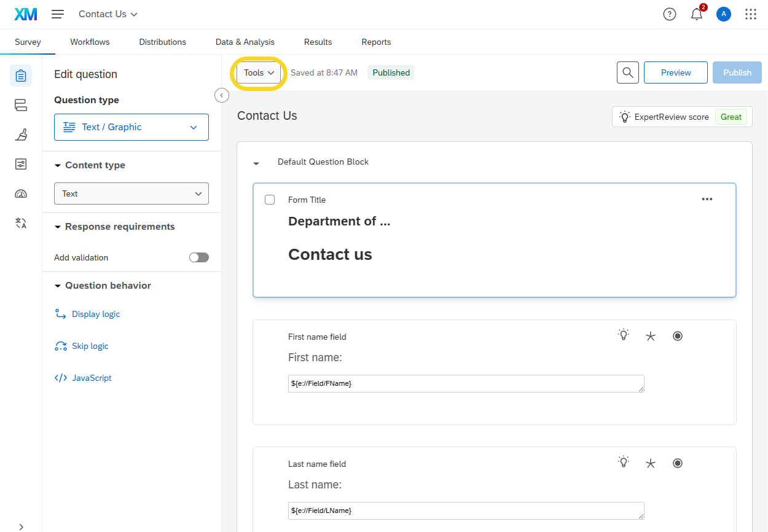Open the Display logic link

click(x=95, y=314)
